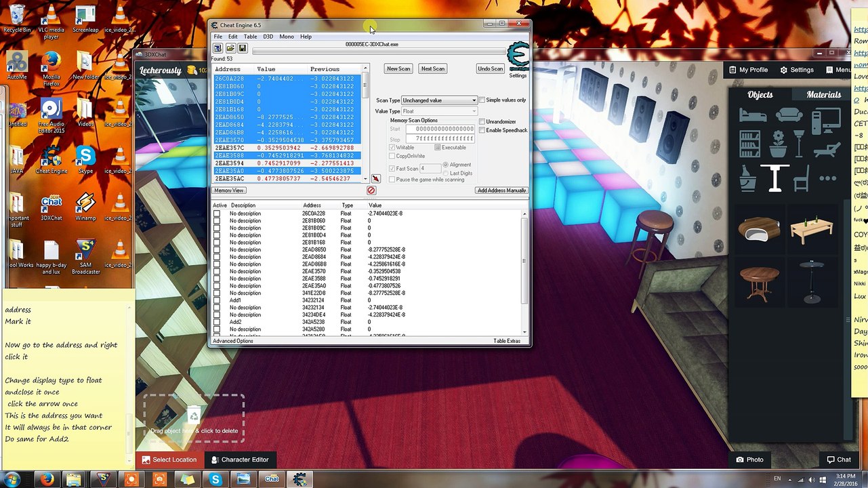Select the bookshelf category icon
Viewport: 868px width, 488px height.
click(x=749, y=144)
